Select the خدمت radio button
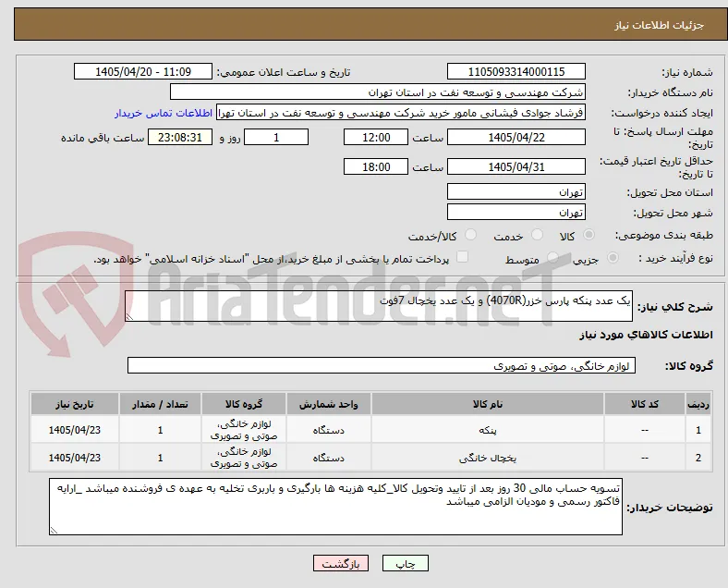Viewport: 728px width, 588px height. click(537, 235)
